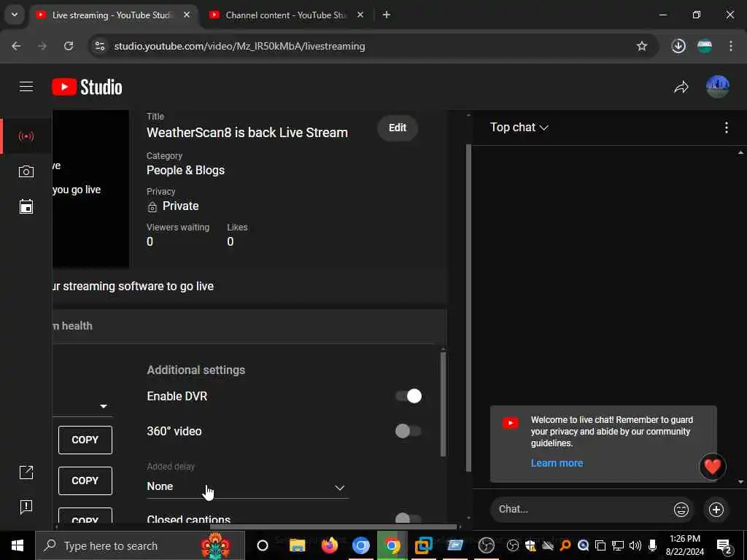Click the address bar URL
747x560 pixels.
(239, 46)
